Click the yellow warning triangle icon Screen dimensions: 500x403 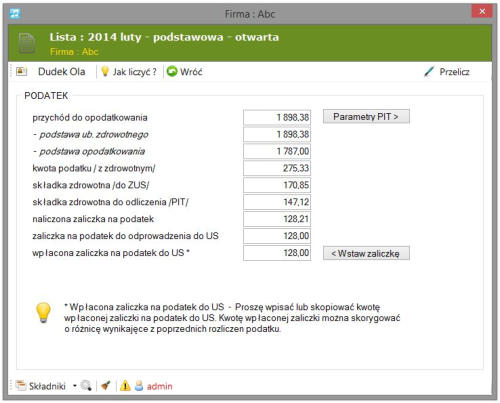tap(125, 386)
